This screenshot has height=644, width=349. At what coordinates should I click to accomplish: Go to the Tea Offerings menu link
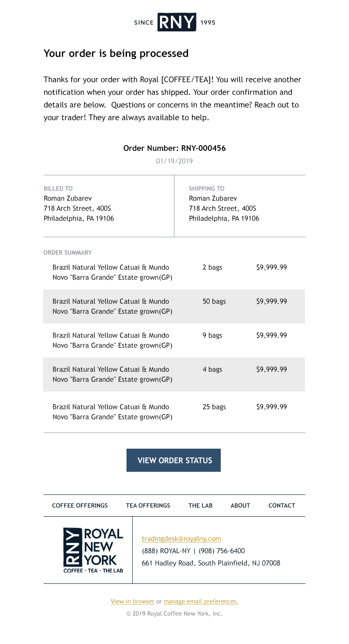[x=148, y=506]
